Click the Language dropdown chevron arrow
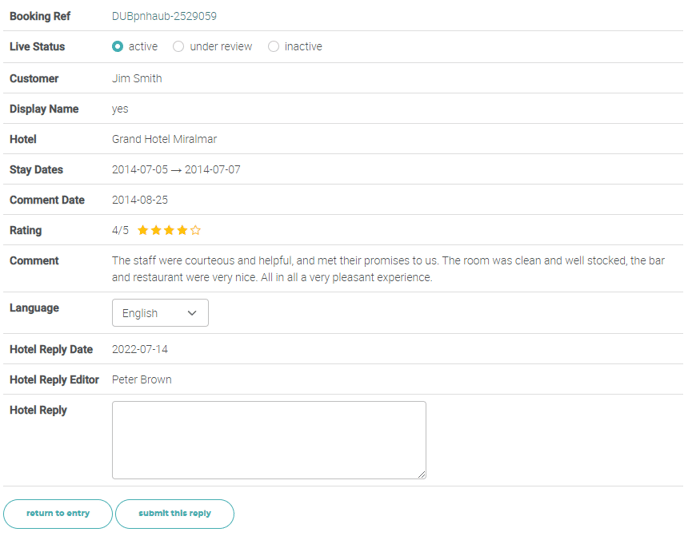 coord(192,313)
